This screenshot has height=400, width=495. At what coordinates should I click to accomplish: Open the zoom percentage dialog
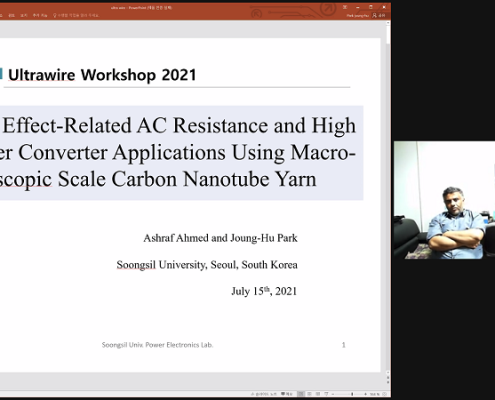375,394
